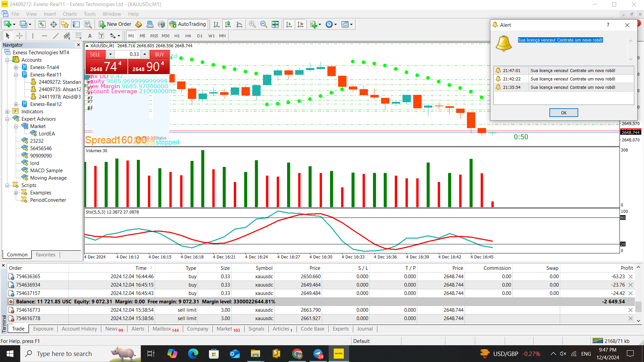Viewport: 644px width, 362px height.
Task: Increase lot size with up stepper
Action: pyautogui.click(x=145, y=54)
